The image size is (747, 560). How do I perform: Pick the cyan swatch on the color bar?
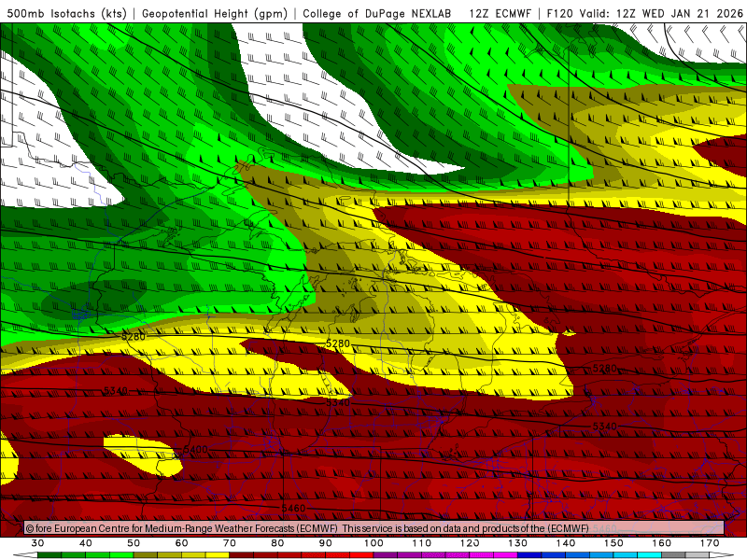(650, 555)
